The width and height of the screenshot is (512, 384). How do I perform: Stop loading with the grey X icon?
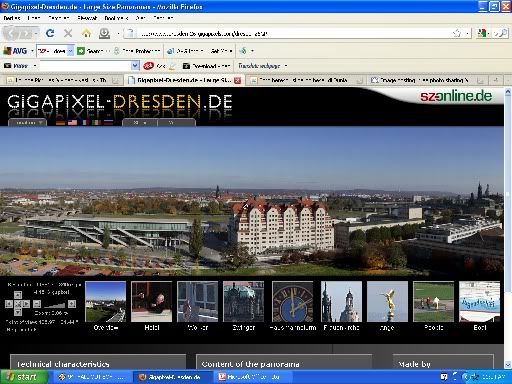(68, 33)
